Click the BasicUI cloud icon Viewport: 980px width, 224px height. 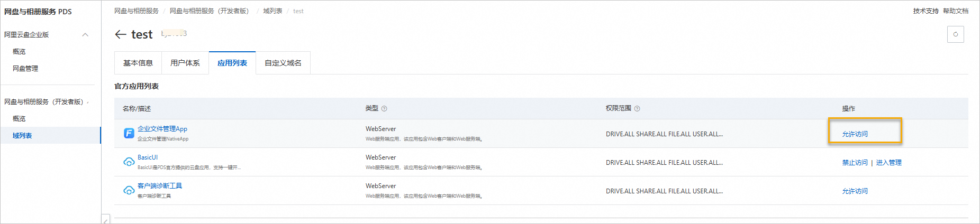[129, 162]
